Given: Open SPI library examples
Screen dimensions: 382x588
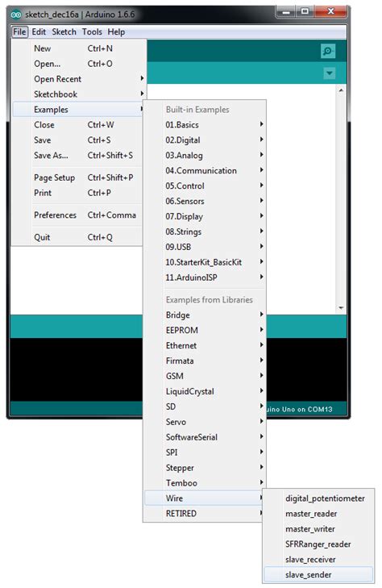Looking at the screenshot, I should pyautogui.click(x=205, y=452).
